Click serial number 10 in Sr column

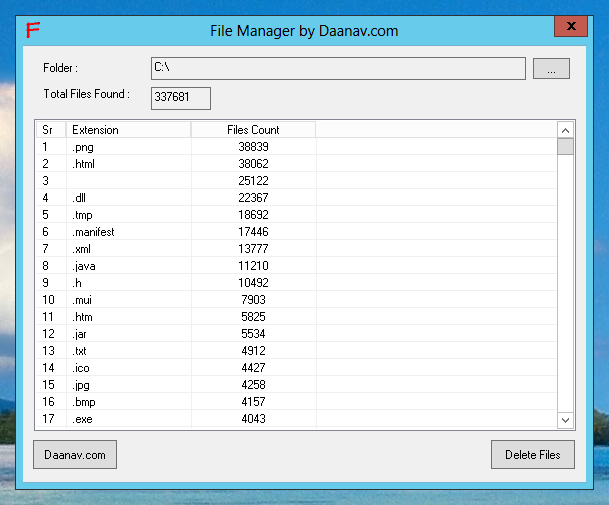49,300
